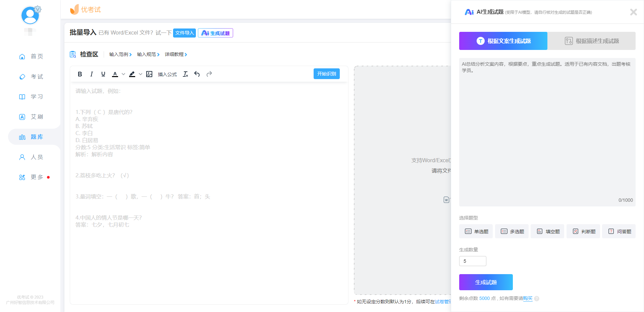Image resolution: width=644 pixels, height=312 pixels.
Task: Click the Word file icon in upload area
Action: 446,200
